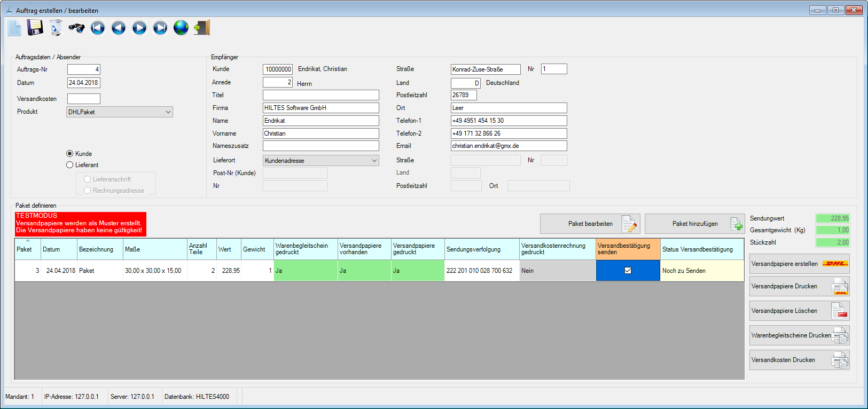Screen dimensions: 868x409
Task: Open search with the binoculars icon
Action: click(76, 28)
